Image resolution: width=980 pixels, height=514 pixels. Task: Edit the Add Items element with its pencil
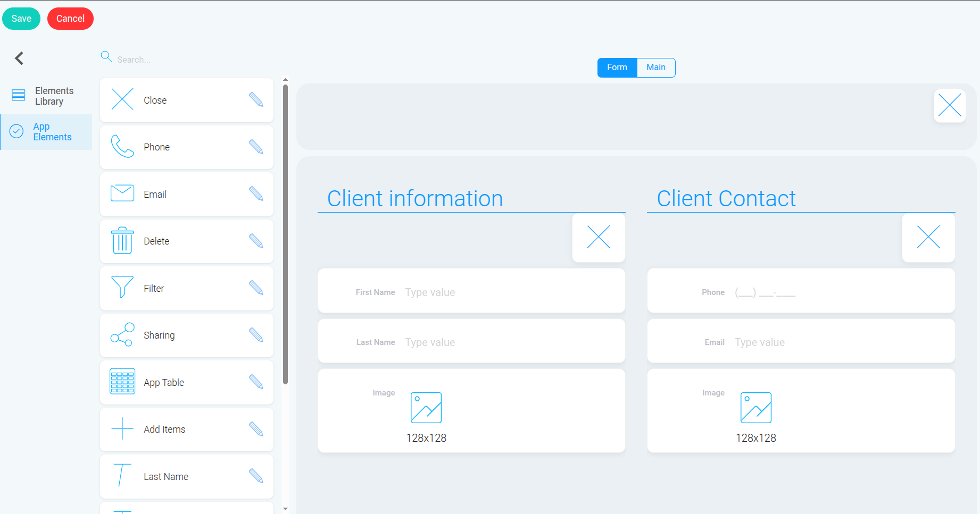(x=256, y=429)
